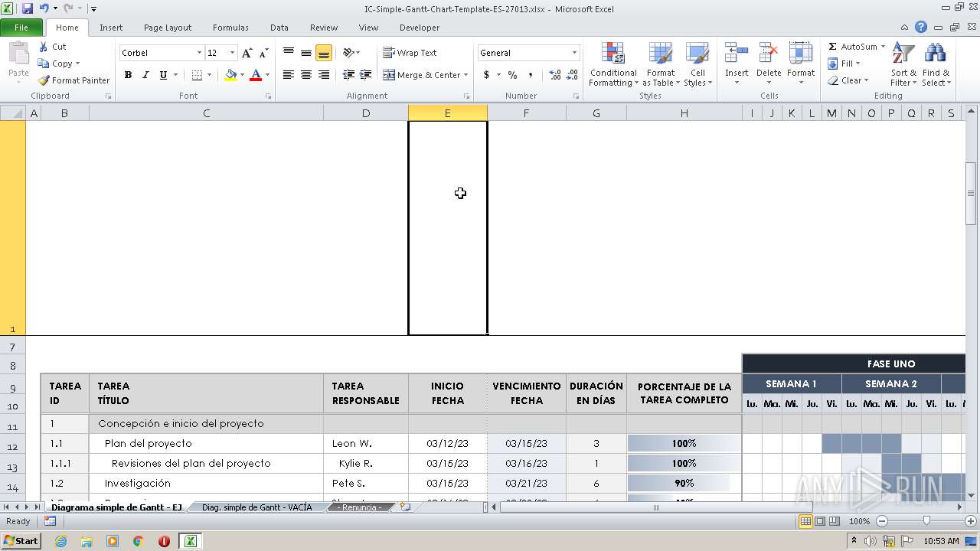Click the Cut scissors button
Image resolution: width=980 pixels, height=551 pixels.
click(53, 47)
